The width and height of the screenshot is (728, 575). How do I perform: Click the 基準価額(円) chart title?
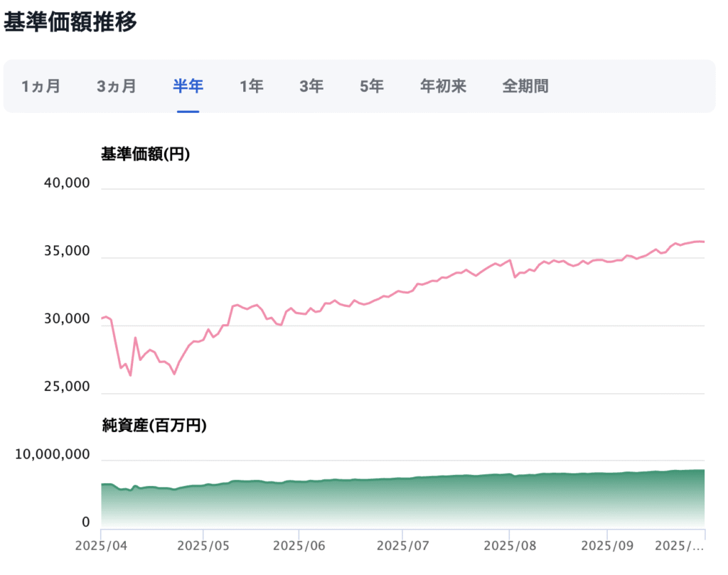point(146,154)
